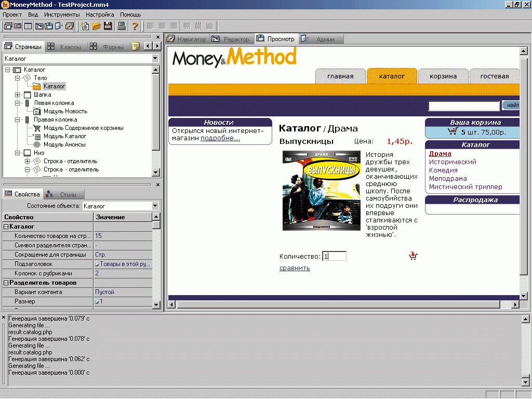Open the Инструменты menu
The width and height of the screenshot is (532, 399).
62,15
